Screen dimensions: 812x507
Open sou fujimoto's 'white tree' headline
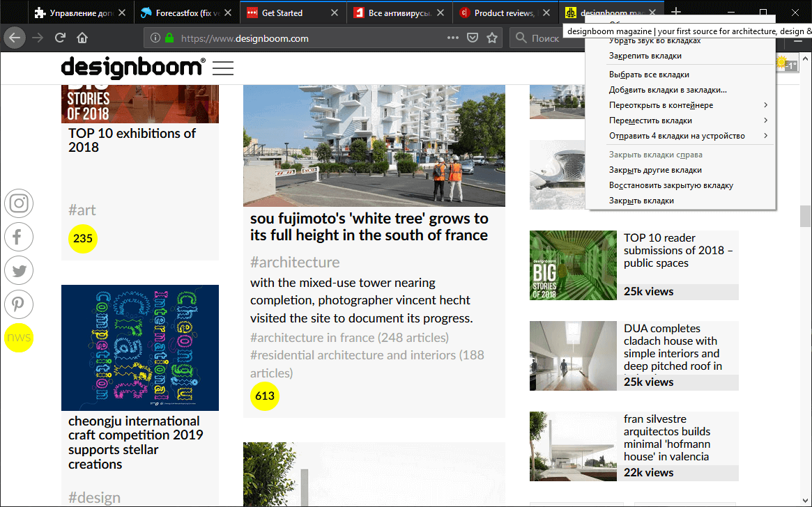(369, 226)
